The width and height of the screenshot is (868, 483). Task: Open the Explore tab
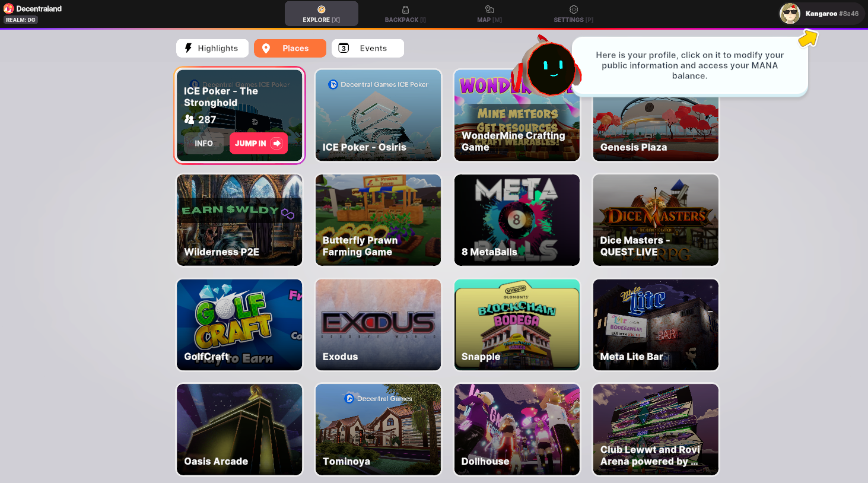pos(321,14)
